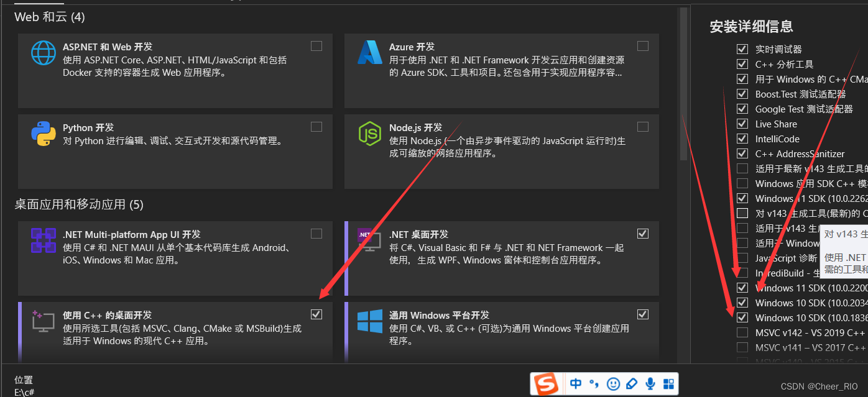
Task: Check the .NET Multi-platform App UI 开发 box
Action: (316, 234)
